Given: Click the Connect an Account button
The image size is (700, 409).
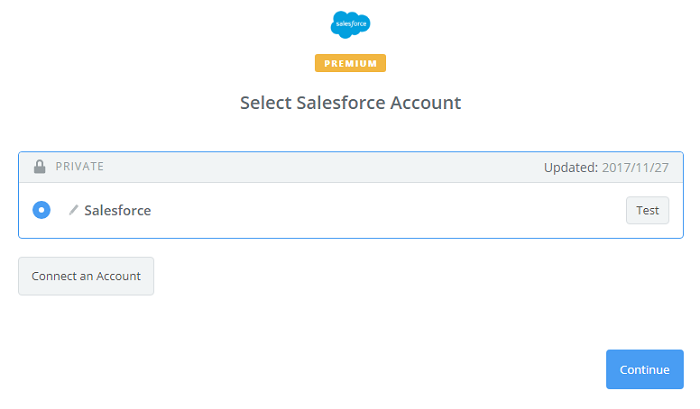Looking at the screenshot, I should 86,276.
